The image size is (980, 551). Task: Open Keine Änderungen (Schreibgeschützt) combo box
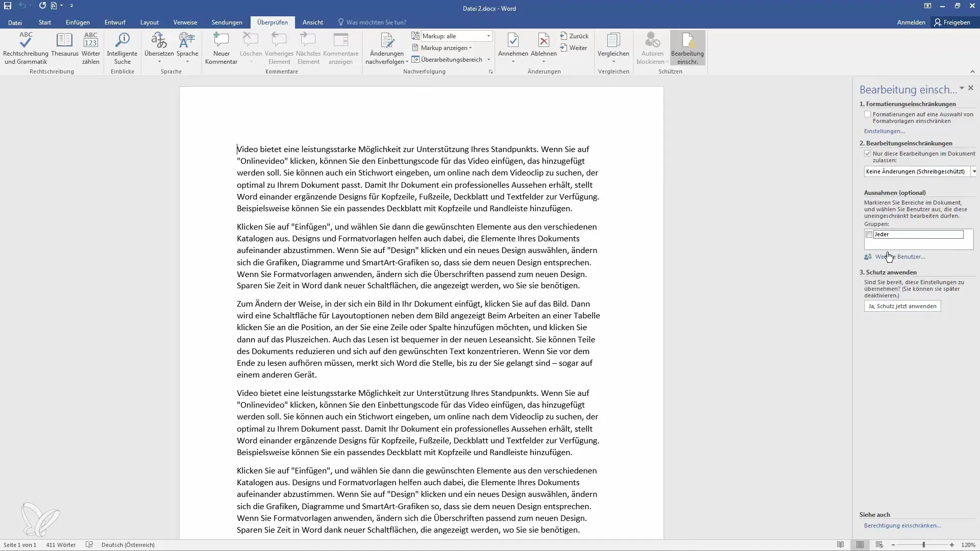click(x=920, y=171)
